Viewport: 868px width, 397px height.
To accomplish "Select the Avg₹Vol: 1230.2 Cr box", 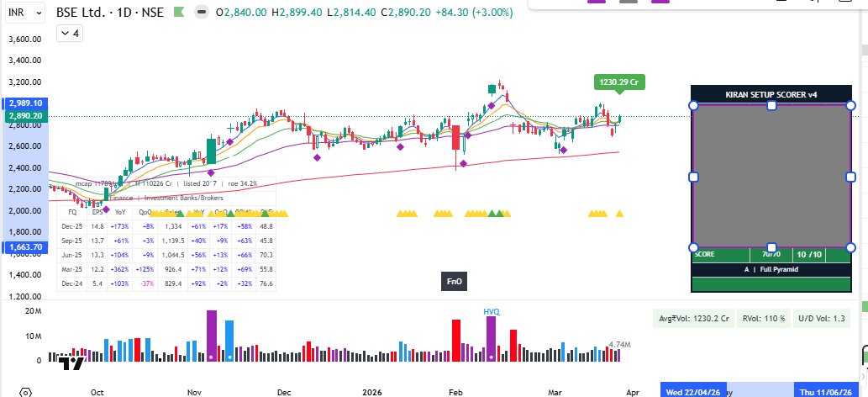I will click(x=693, y=319).
